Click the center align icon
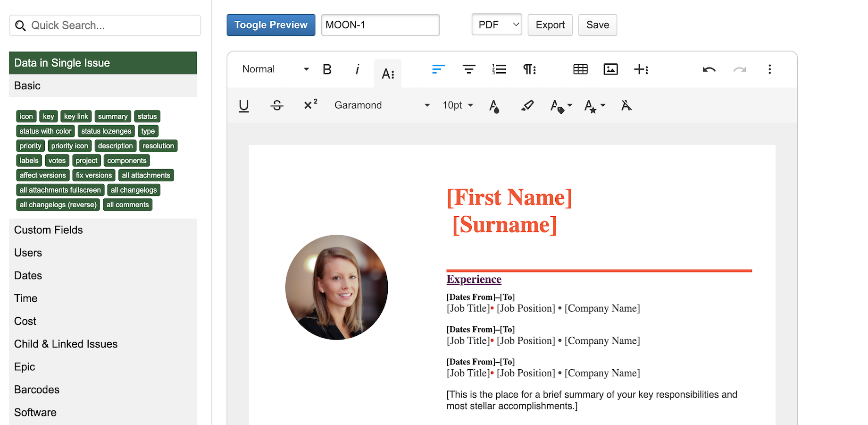The image size is (868, 425). (468, 69)
